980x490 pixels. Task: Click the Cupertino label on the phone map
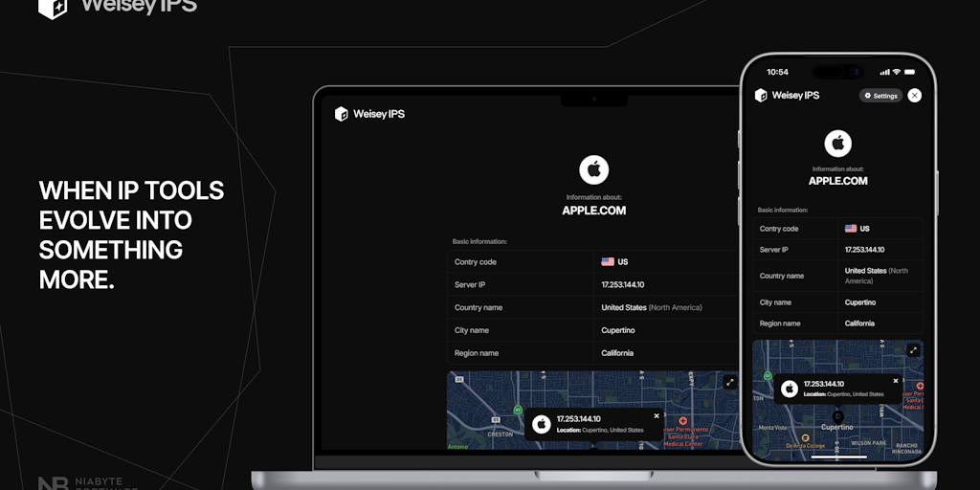(x=836, y=428)
